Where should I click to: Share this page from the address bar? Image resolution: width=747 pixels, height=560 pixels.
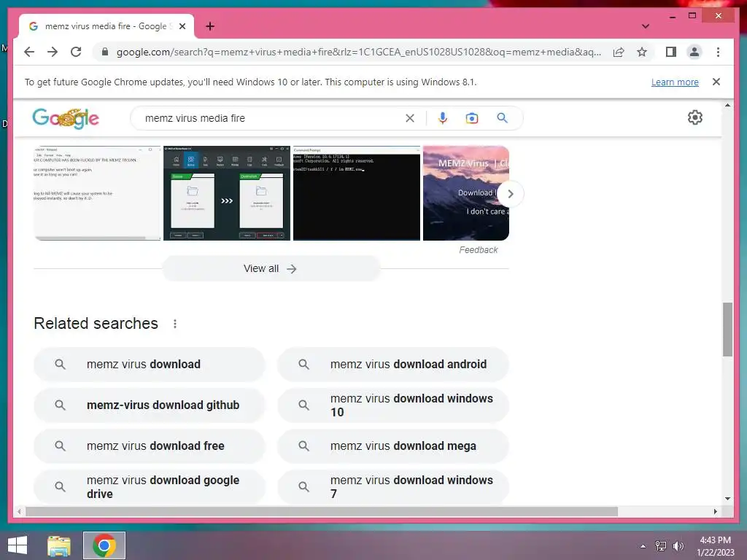[x=619, y=52]
